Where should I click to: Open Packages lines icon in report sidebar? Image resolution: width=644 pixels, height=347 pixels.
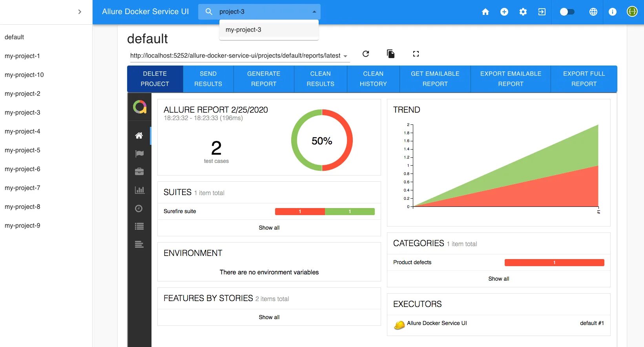139,245
